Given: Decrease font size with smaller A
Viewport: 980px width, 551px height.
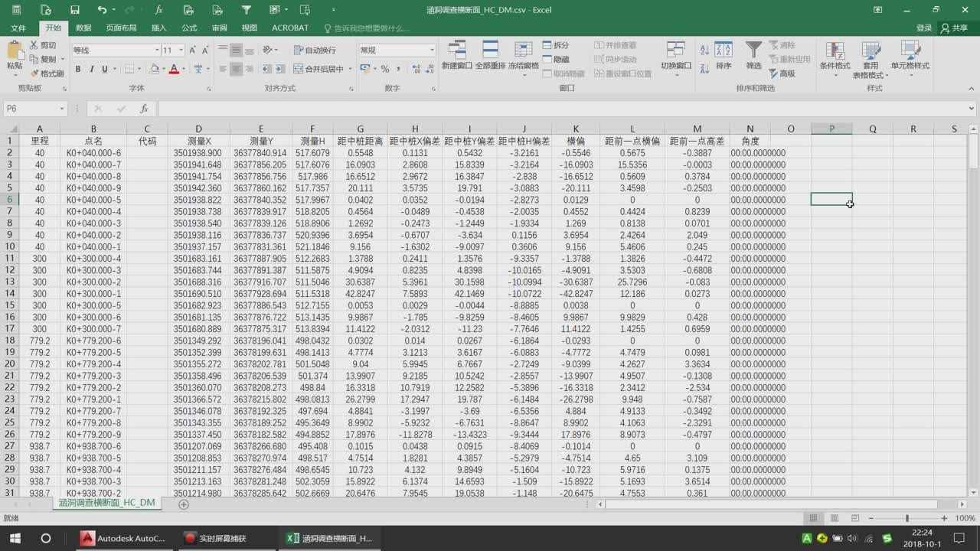Looking at the screenshot, I should click(x=205, y=50).
